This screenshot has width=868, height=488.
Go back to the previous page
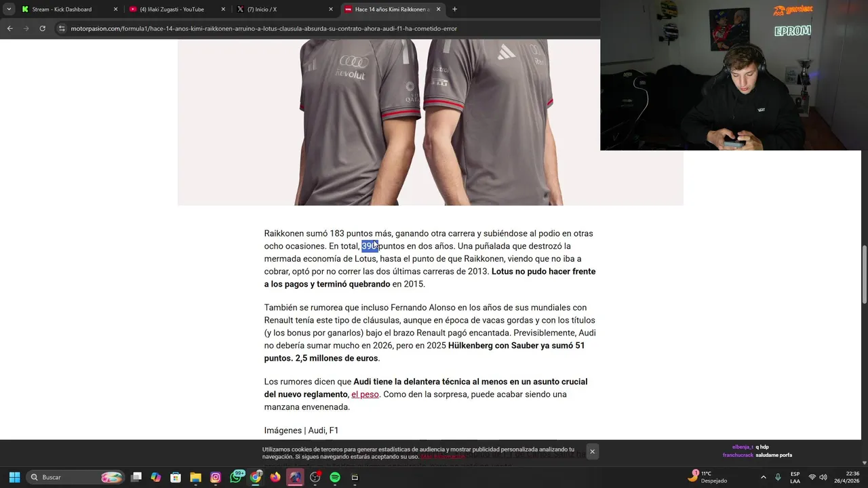[x=9, y=28]
